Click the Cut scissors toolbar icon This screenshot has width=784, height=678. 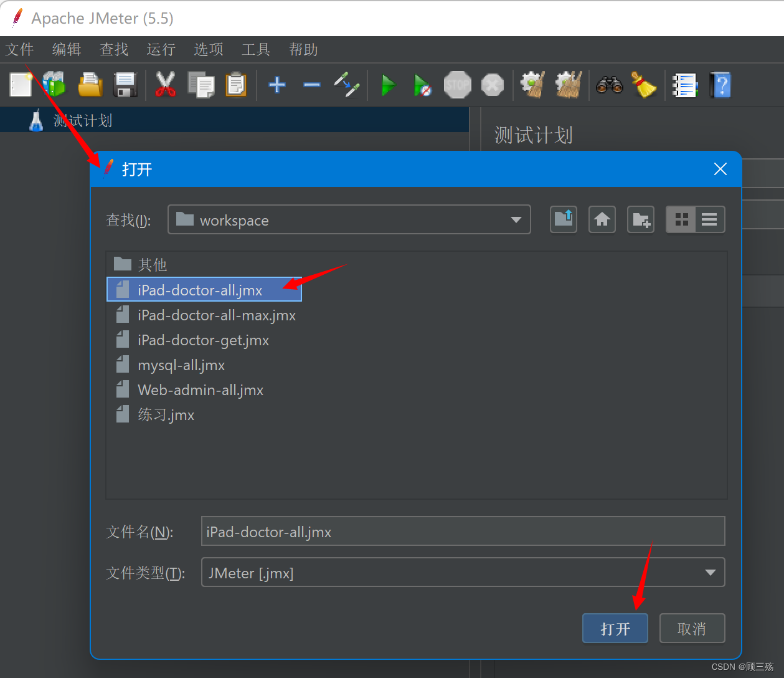pos(165,85)
